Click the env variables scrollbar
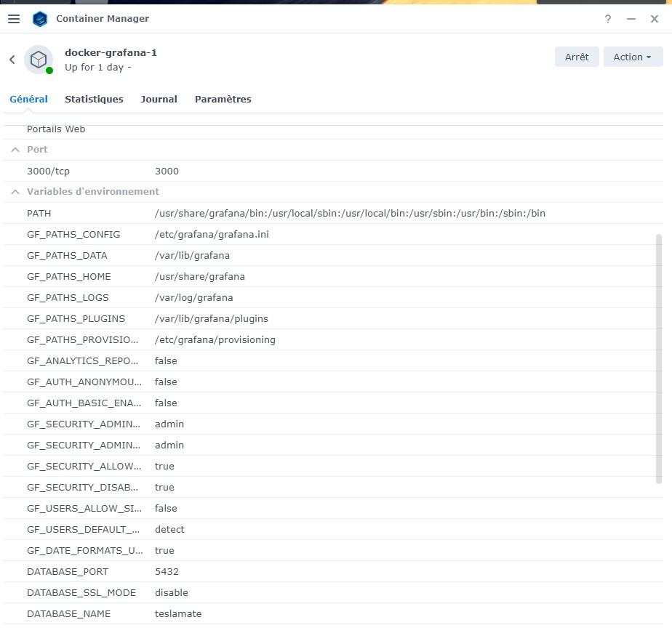672x633 pixels. pyautogui.click(x=659, y=359)
